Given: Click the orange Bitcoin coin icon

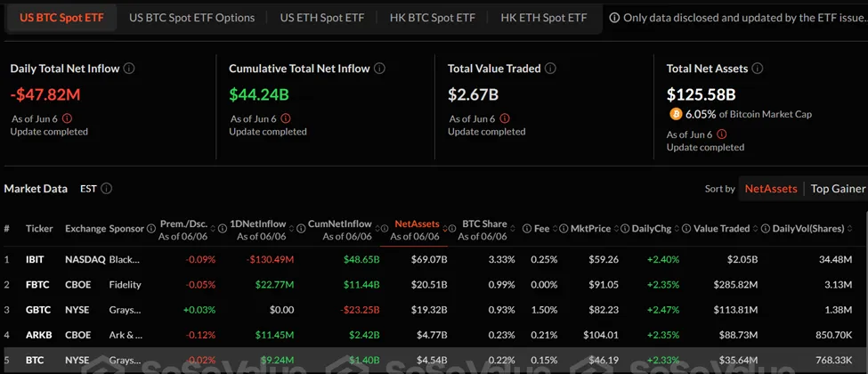Looking at the screenshot, I should pyautogui.click(x=676, y=114).
